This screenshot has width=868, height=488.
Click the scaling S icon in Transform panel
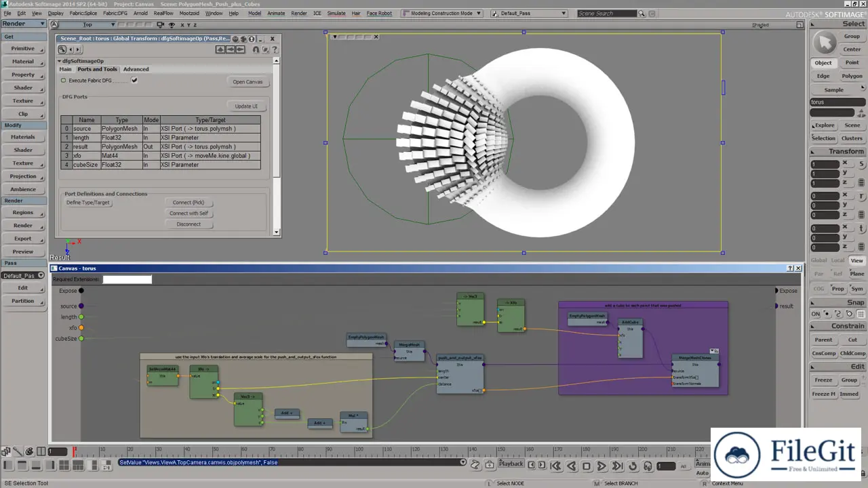862,165
